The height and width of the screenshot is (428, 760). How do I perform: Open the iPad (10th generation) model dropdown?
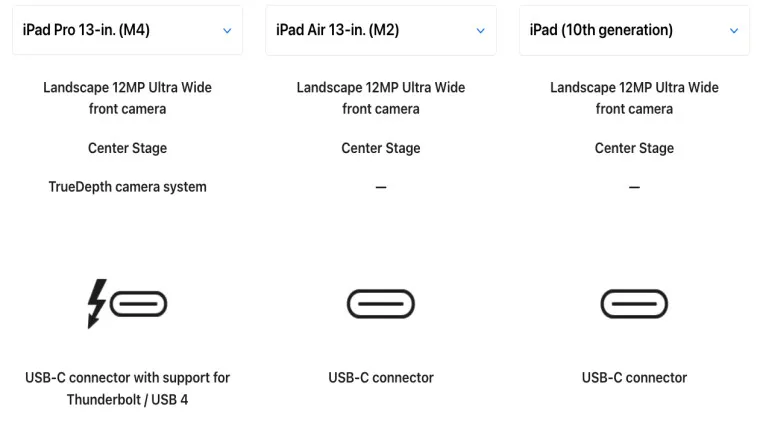pos(634,30)
